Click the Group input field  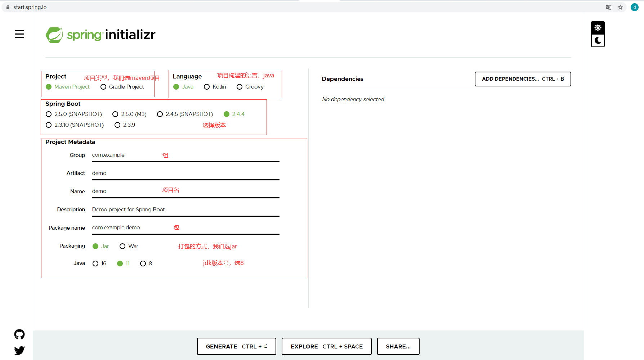pos(186,155)
